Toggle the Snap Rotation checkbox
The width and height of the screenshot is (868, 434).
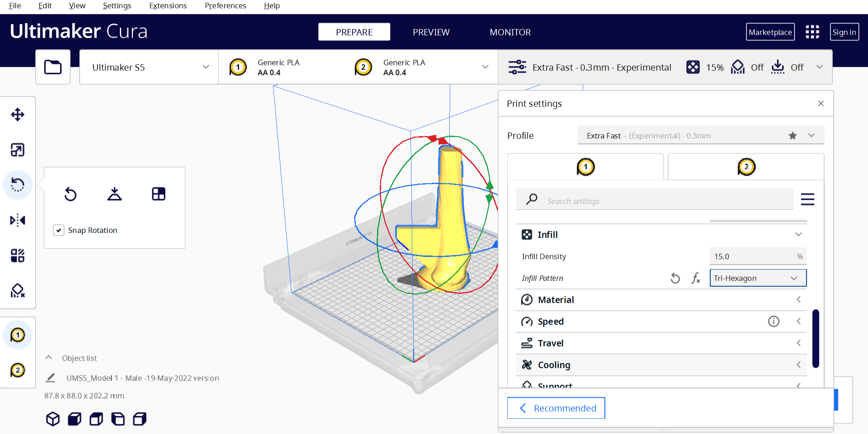tap(59, 230)
